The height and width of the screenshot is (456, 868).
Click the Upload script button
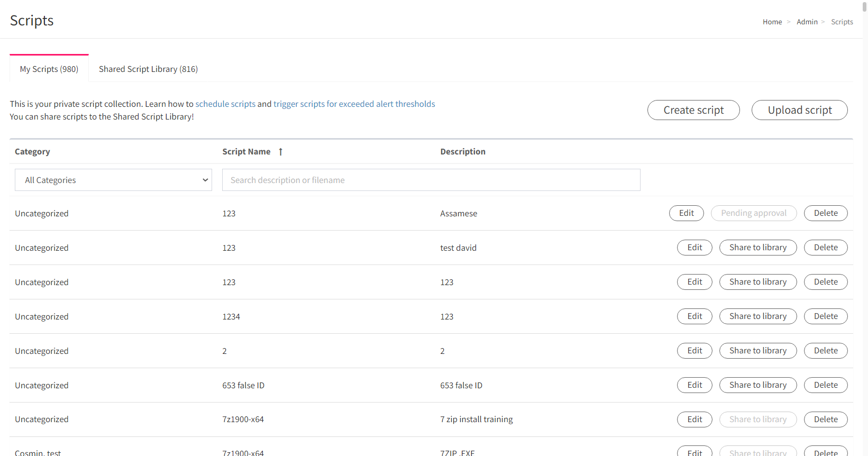(800, 110)
